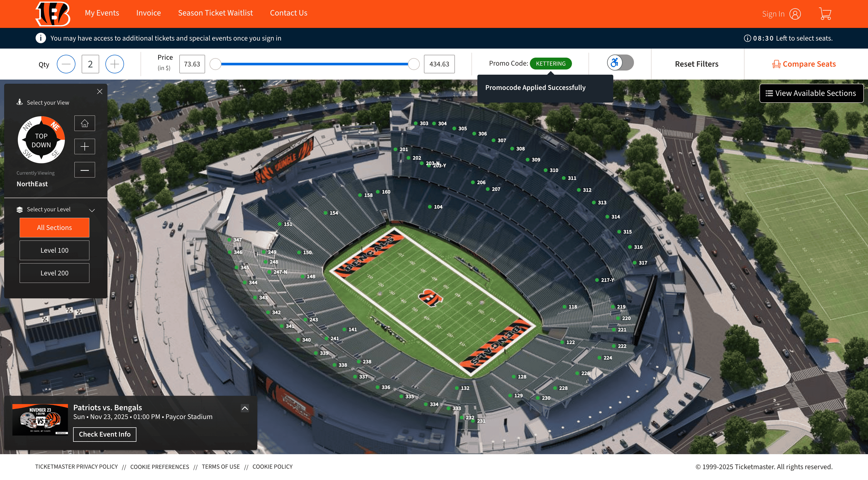Image resolution: width=868 pixels, height=480 pixels.
Task: Click the Compare Seats link
Action: pos(804,64)
